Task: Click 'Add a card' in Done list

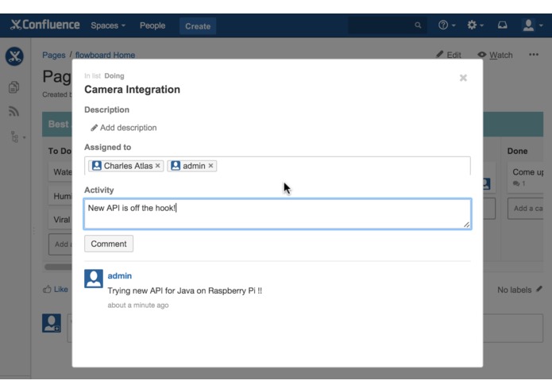Action: click(x=526, y=209)
